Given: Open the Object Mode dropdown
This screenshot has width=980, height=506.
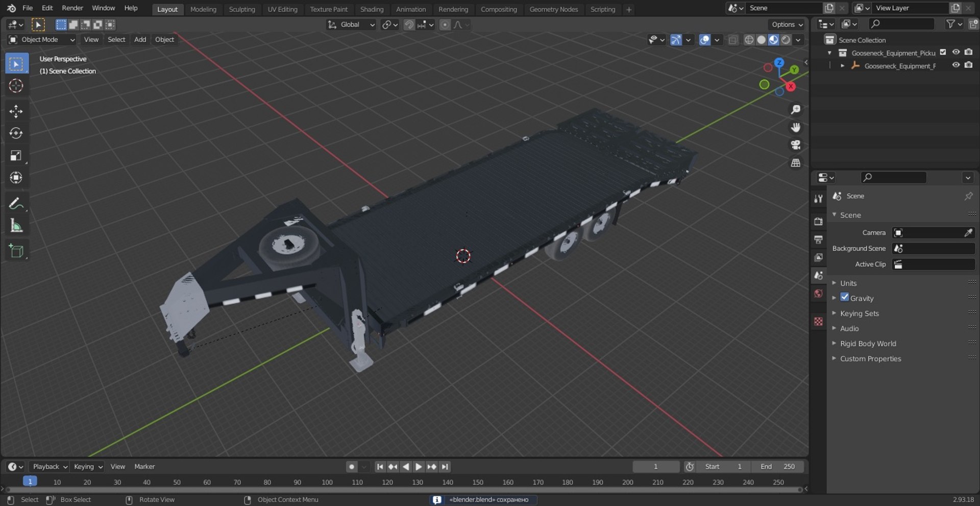Looking at the screenshot, I should pos(42,40).
